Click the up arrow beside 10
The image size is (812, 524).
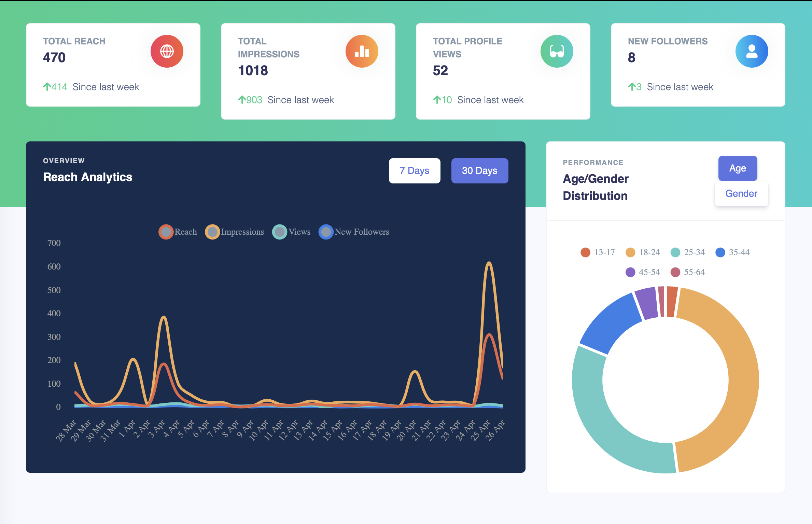click(437, 100)
